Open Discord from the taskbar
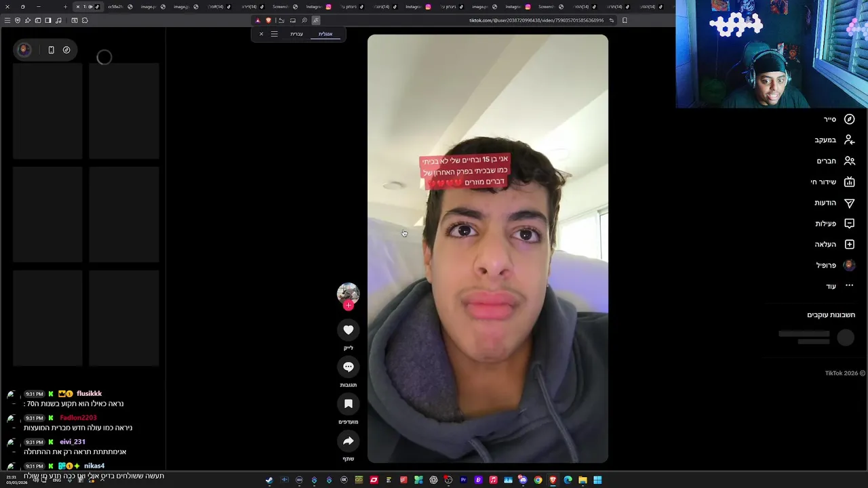868x488 pixels. pos(523,480)
